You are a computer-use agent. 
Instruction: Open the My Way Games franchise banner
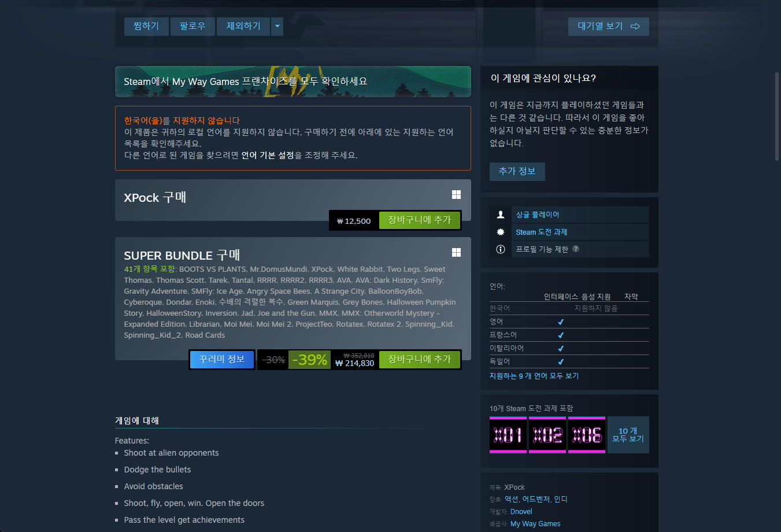tap(293, 82)
